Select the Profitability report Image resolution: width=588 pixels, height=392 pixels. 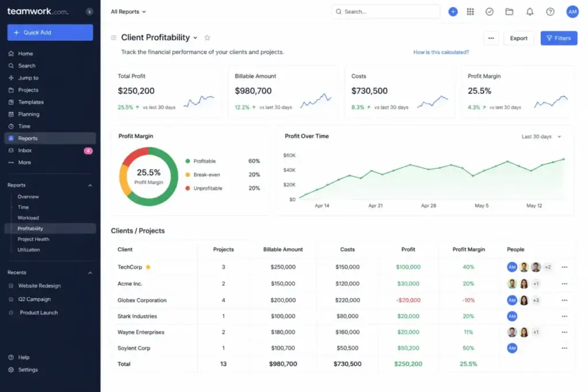coord(50,228)
